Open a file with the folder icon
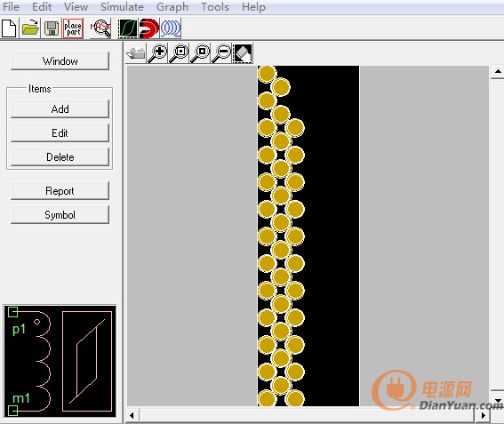Image resolution: width=504 pixels, height=424 pixels. pos(30,28)
